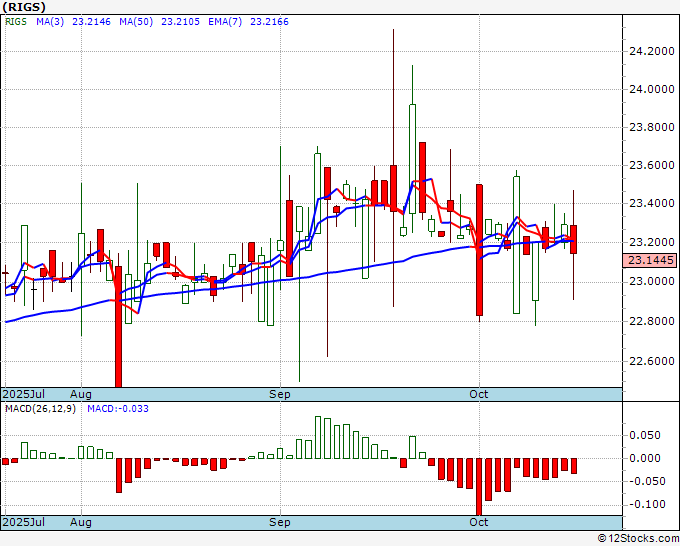Click the current price tag 23.1445
The image size is (680, 546).
[x=651, y=260]
